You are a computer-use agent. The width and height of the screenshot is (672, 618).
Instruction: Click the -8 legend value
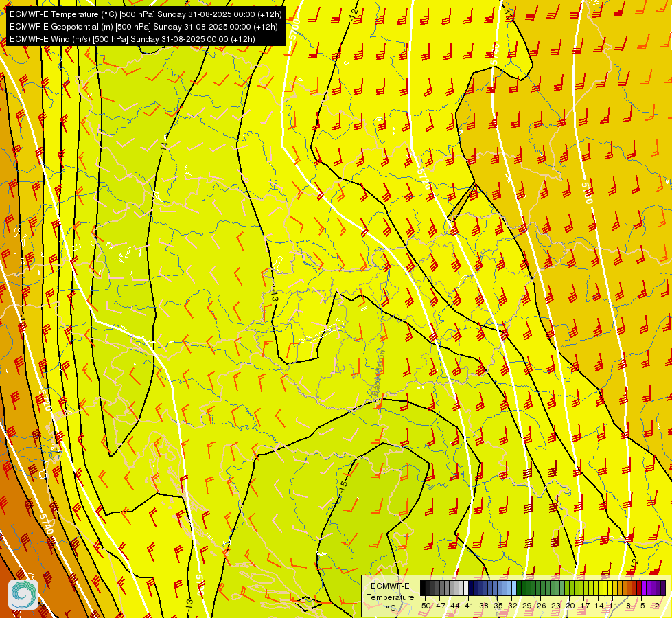[x=627, y=606]
